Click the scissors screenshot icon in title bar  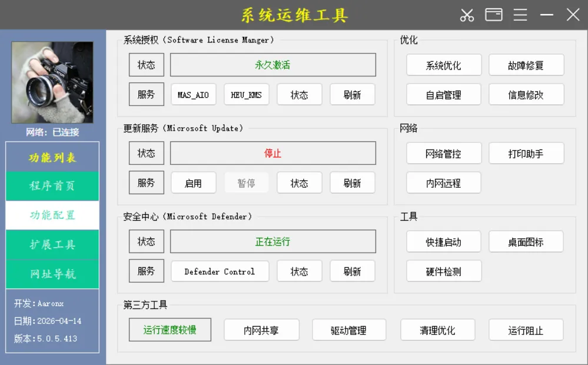point(467,15)
